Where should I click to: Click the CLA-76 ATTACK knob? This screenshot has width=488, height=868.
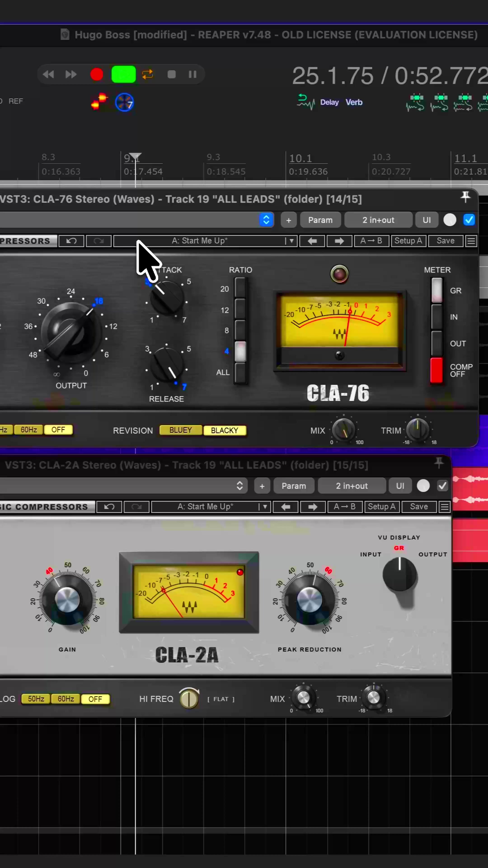[166, 298]
